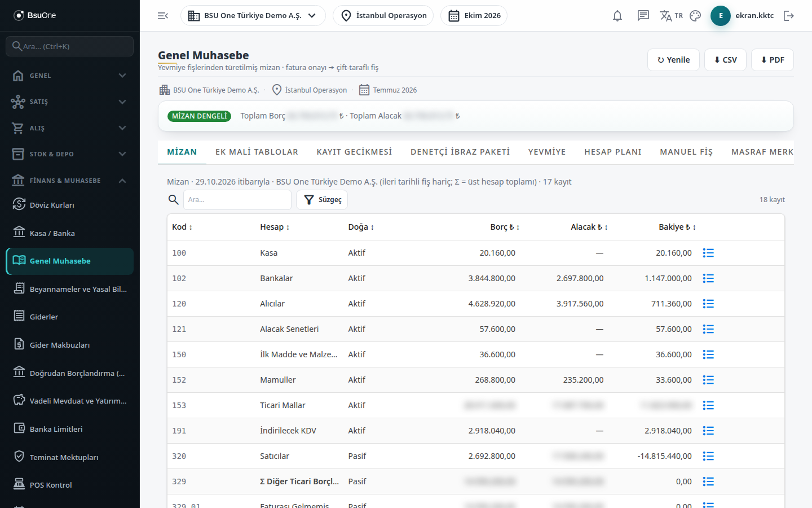Open the BSU One Türkiye Demo A.Ş. company dropdown

tap(253, 16)
